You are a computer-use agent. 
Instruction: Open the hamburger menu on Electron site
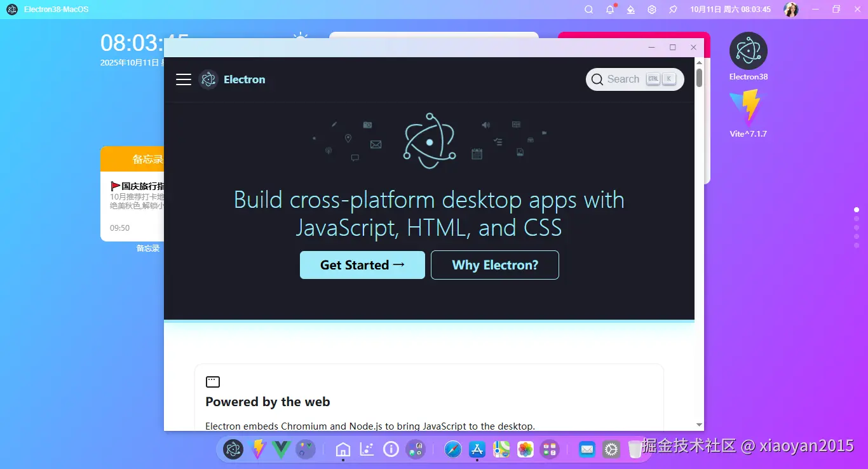(184, 79)
